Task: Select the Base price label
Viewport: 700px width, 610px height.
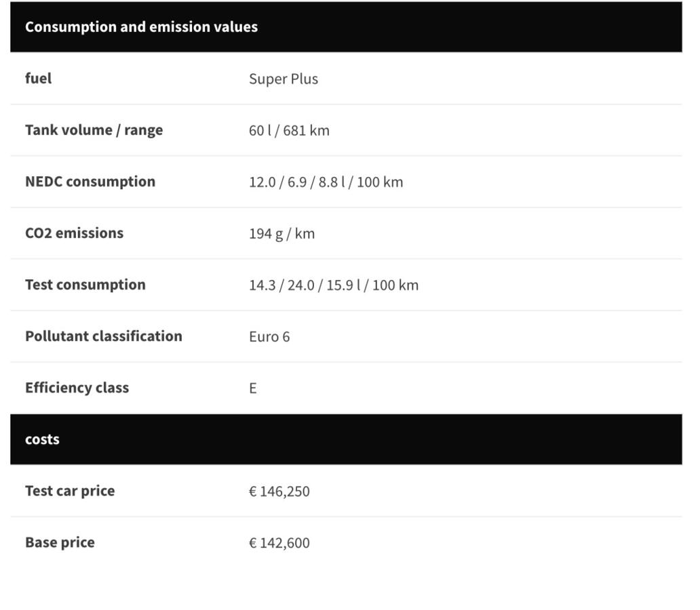Action: coord(60,542)
